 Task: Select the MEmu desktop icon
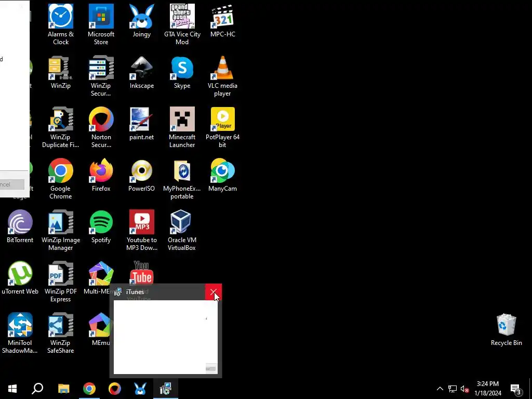click(100, 329)
